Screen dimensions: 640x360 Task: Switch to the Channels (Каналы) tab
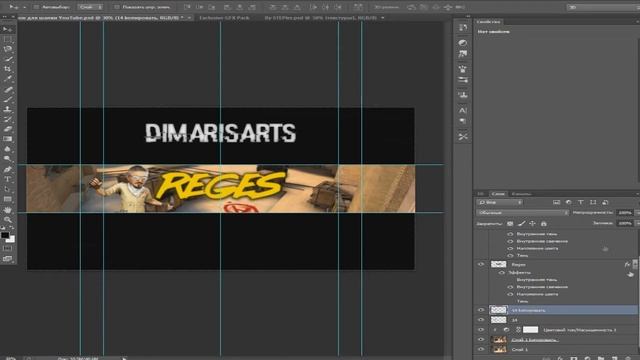tap(521, 194)
